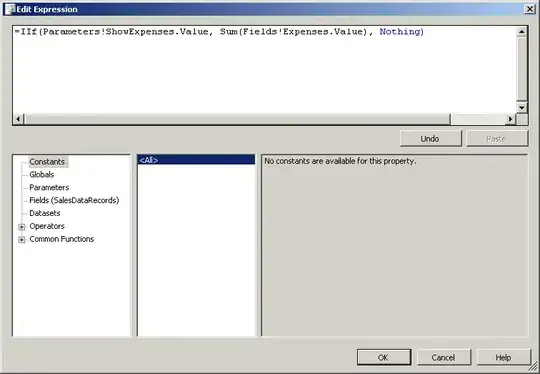Confirm with the OK button
This screenshot has width=540, height=374.
click(x=384, y=357)
